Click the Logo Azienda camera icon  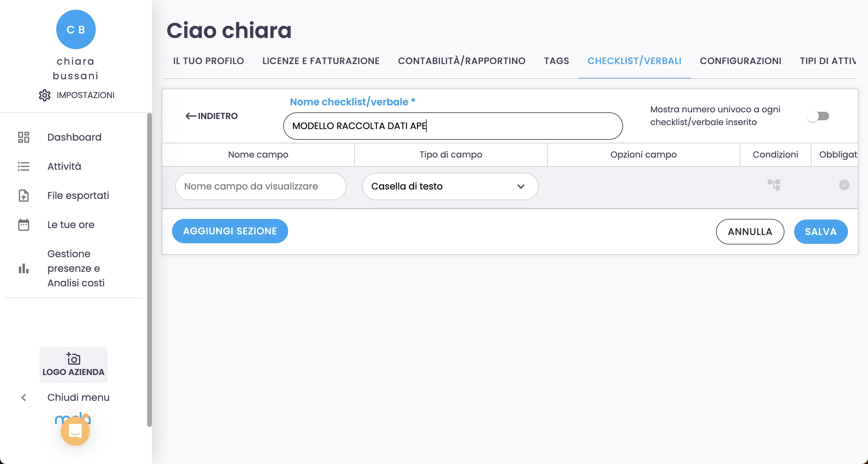74,359
